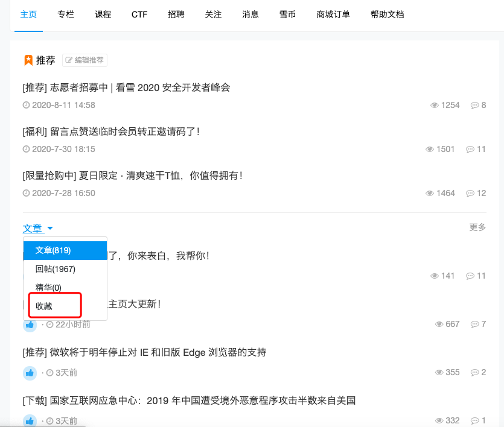Open the 帮助文档 tab
The height and width of the screenshot is (427, 504).
click(387, 14)
